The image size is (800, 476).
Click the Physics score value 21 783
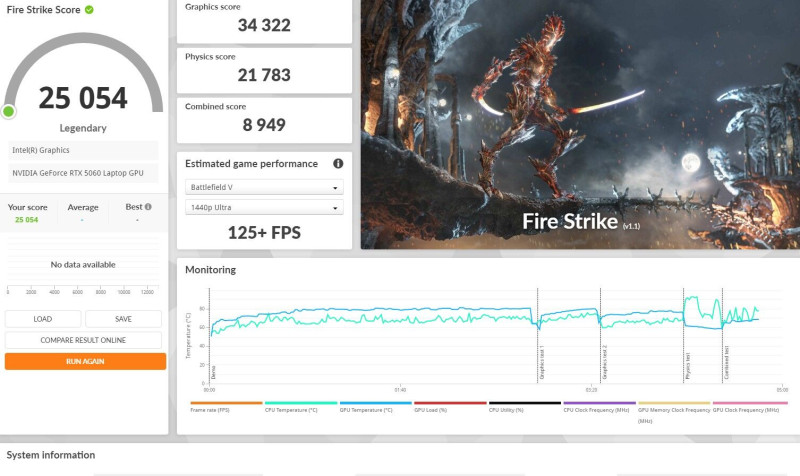click(x=264, y=76)
